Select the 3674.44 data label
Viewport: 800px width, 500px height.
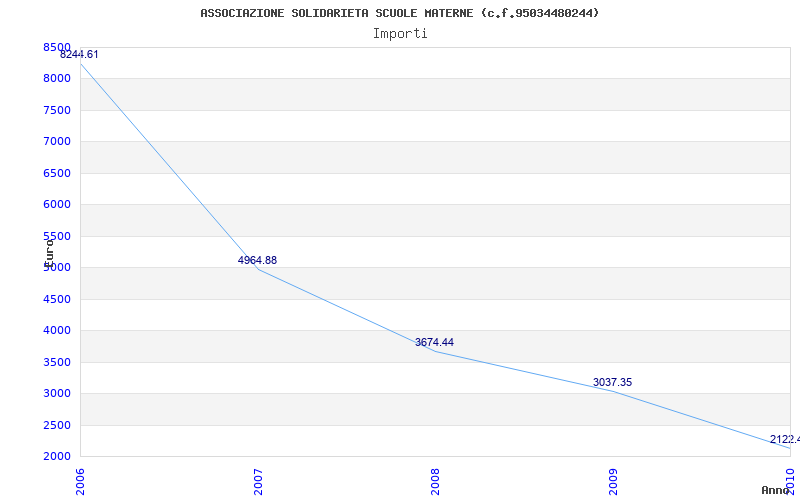(x=434, y=342)
